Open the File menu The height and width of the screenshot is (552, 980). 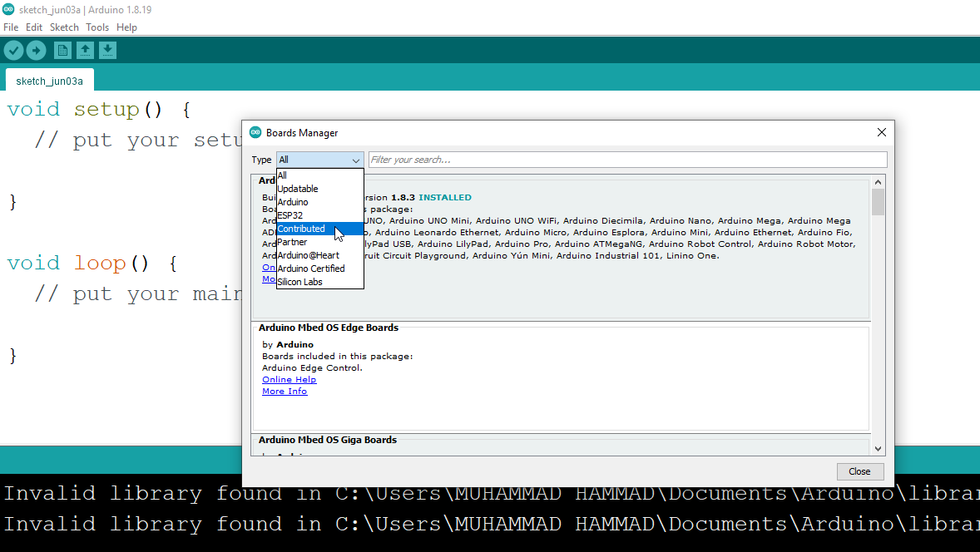(11, 27)
